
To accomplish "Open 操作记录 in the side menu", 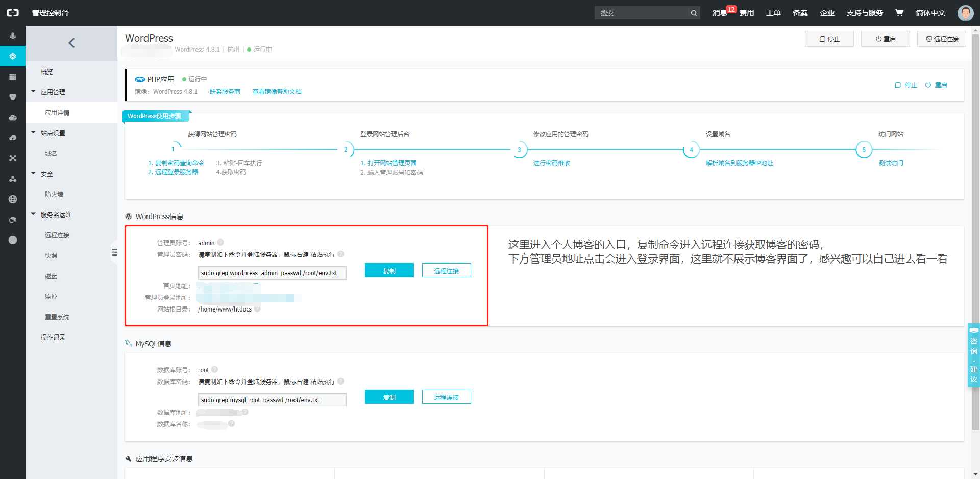I will [71, 337].
